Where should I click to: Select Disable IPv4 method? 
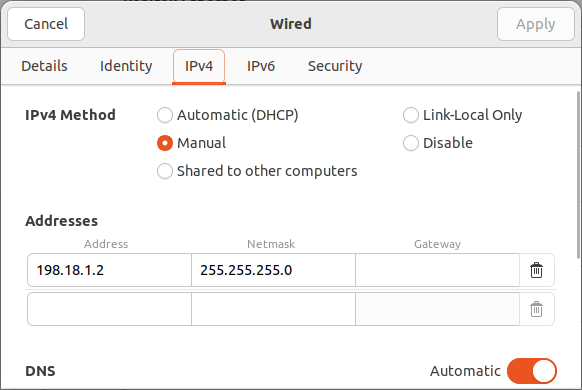click(438, 143)
